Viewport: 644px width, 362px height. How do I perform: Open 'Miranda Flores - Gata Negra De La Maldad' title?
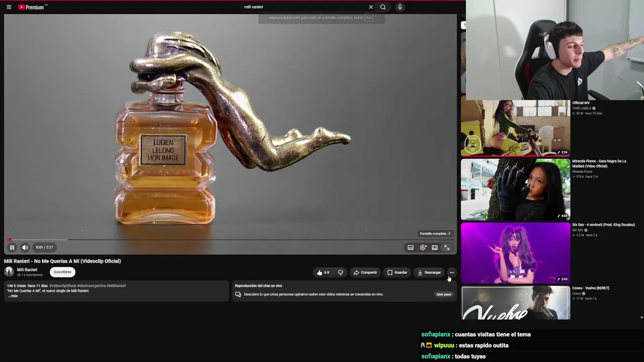pos(599,163)
